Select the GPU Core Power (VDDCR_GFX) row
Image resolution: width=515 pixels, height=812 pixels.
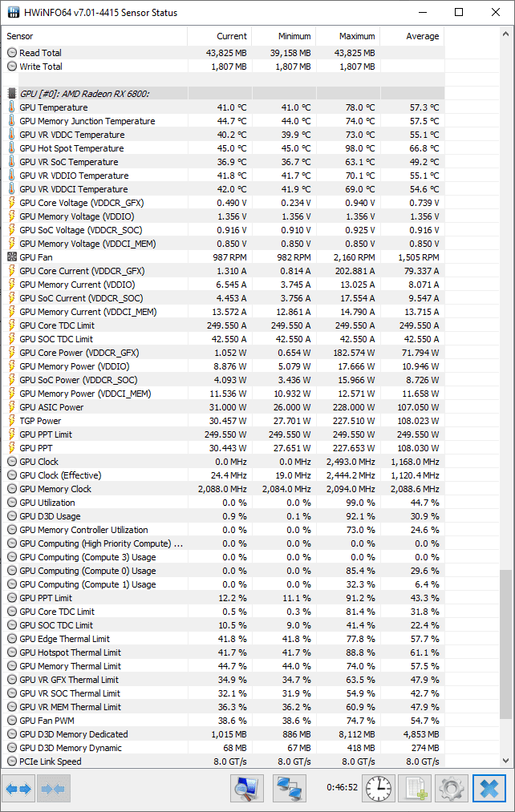tap(223, 353)
